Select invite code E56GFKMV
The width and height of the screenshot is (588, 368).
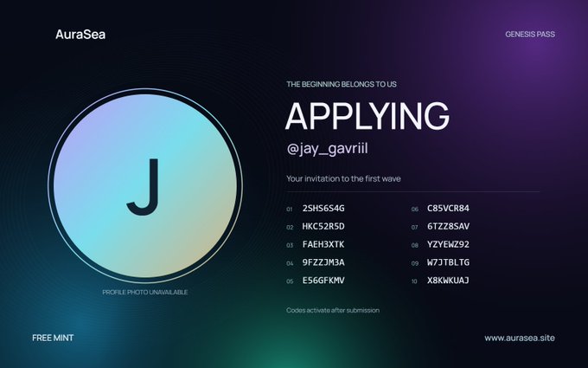(x=323, y=281)
